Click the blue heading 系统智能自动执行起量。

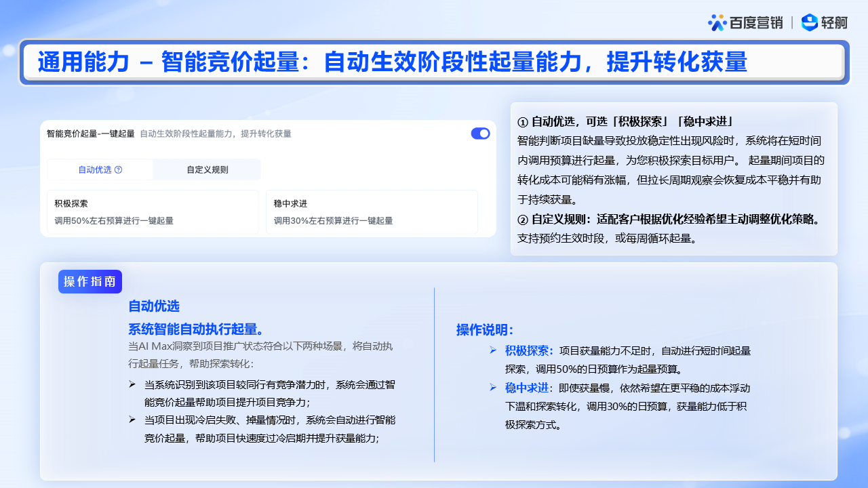point(196,329)
